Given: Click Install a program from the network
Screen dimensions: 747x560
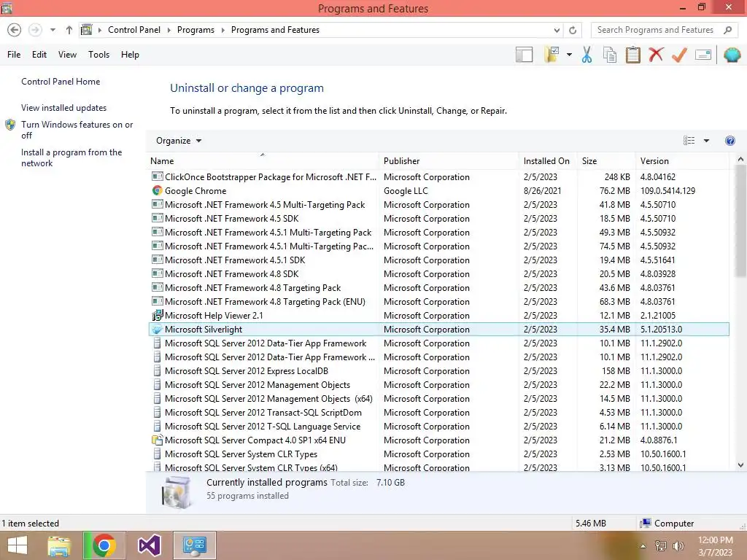Looking at the screenshot, I should pyautogui.click(x=71, y=157).
